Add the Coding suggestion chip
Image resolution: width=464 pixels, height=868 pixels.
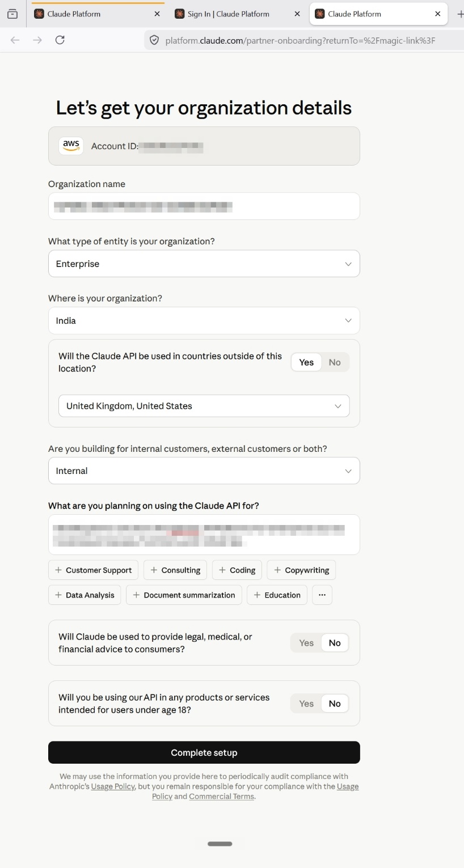[x=237, y=570]
